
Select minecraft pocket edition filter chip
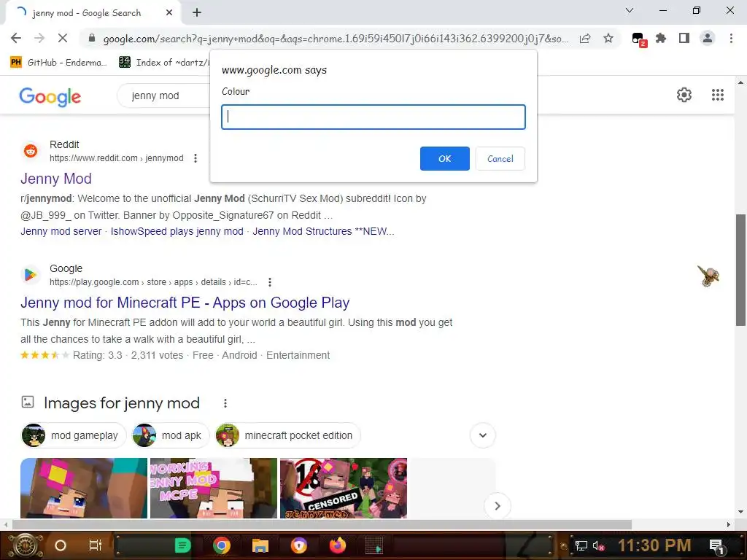pyautogui.click(x=287, y=435)
